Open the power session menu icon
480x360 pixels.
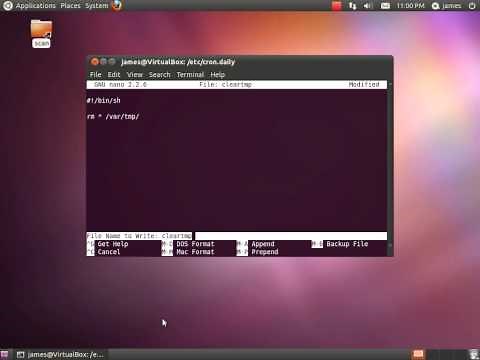point(472,6)
